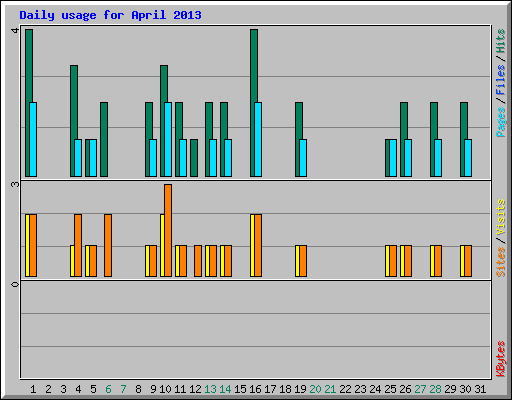Click the red 'KBytes' legend label

[x=501, y=359]
